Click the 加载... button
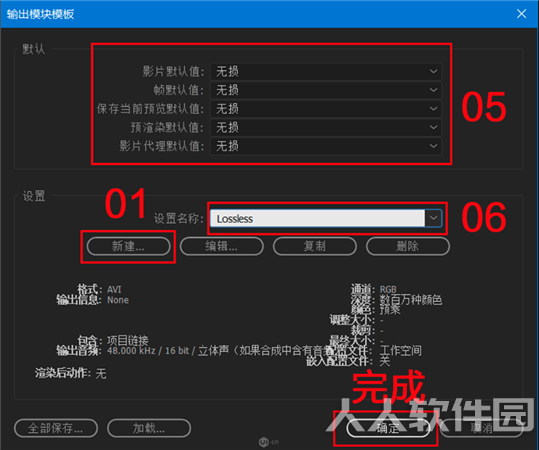 pos(149,428)
